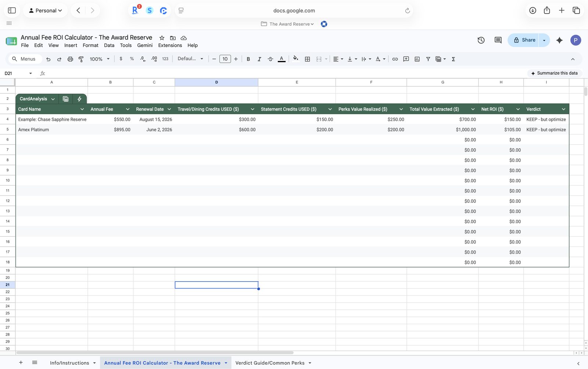588x369 pixels.
Task: Format as percent
Action: (x=132, y=59)
